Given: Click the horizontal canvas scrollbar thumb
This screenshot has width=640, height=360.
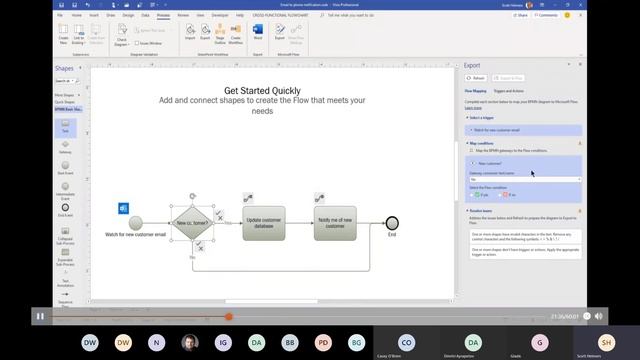Looking at the screenshot, I should [x=271, y=302].
